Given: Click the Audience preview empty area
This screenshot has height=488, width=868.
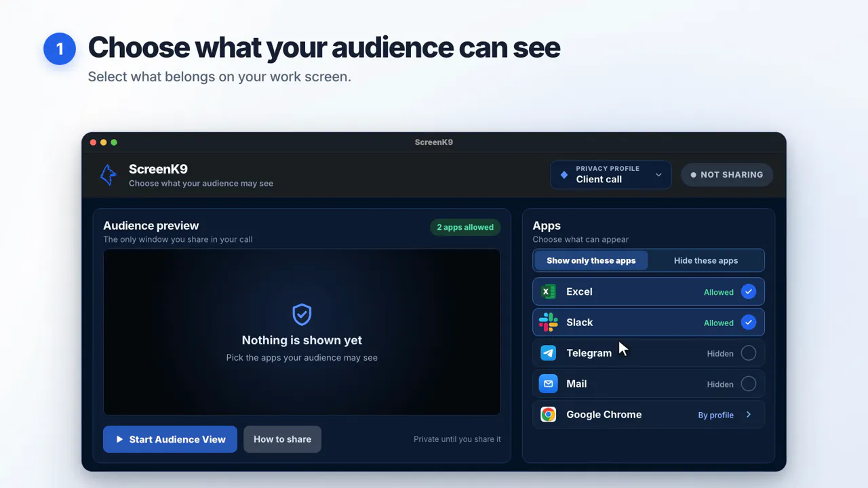Looking at the screenshot, I should click(302, 332).
